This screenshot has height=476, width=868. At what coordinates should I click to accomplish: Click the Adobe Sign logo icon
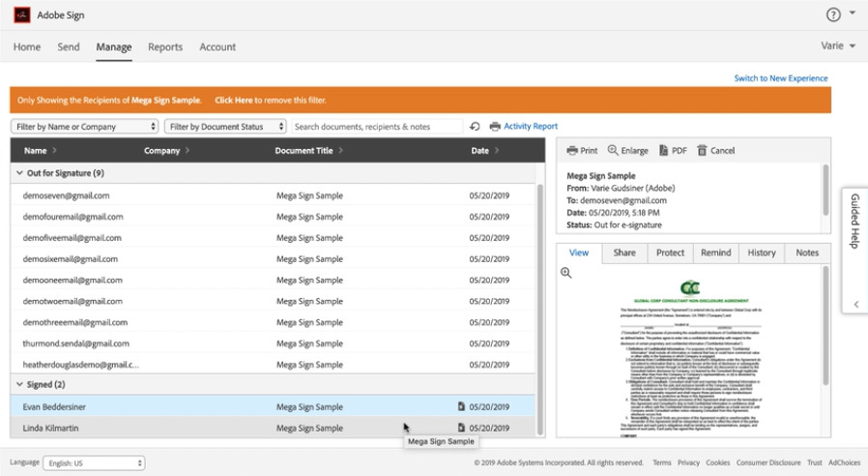tap(19, 15)
